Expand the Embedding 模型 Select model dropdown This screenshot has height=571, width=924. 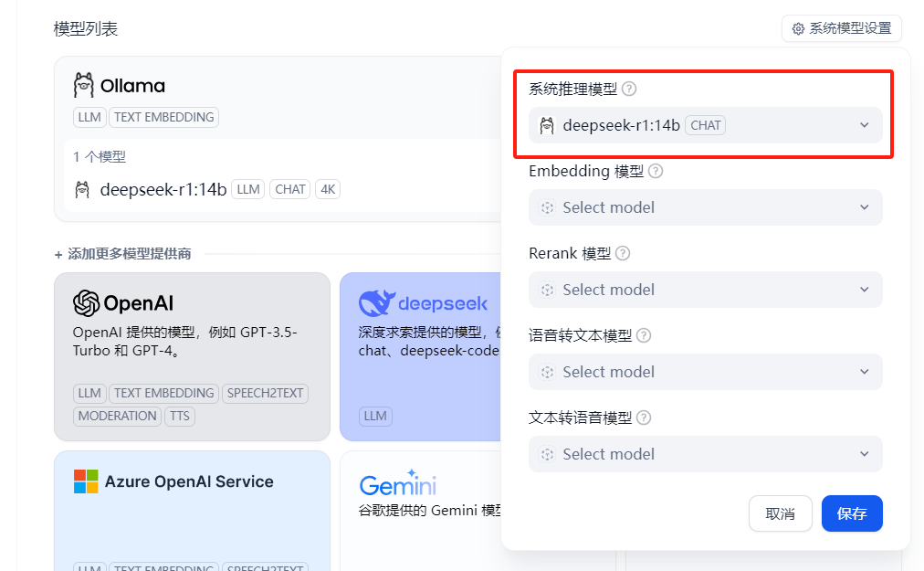click(x=706, y=207)
